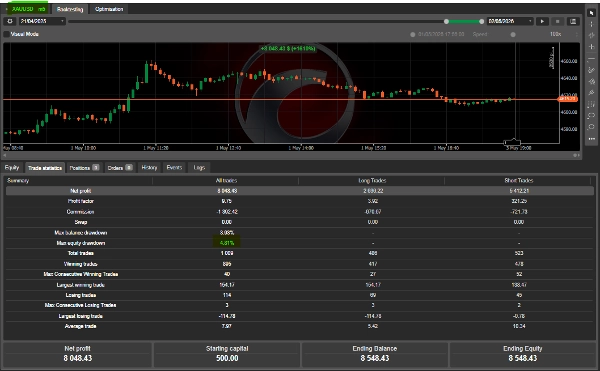600x371 pixels.
Task: Select the rectangle shape drawing tool
Action: (x=592, y=115)
